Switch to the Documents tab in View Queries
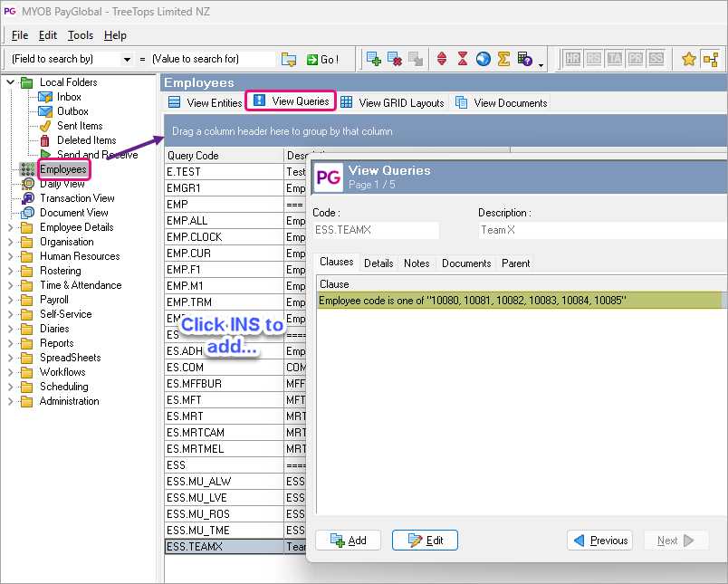Image resolution: width=728 pixels, height=584 pixels. point(465,263)
